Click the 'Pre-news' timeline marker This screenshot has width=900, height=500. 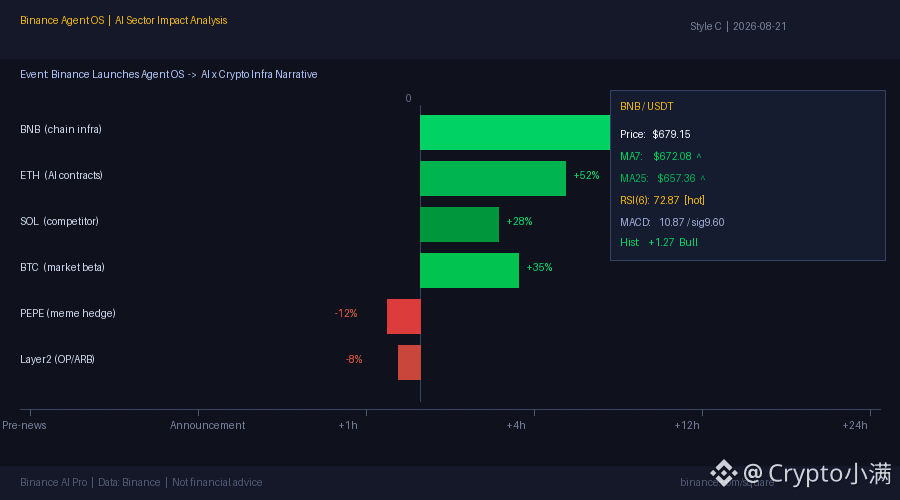point(24,425)
